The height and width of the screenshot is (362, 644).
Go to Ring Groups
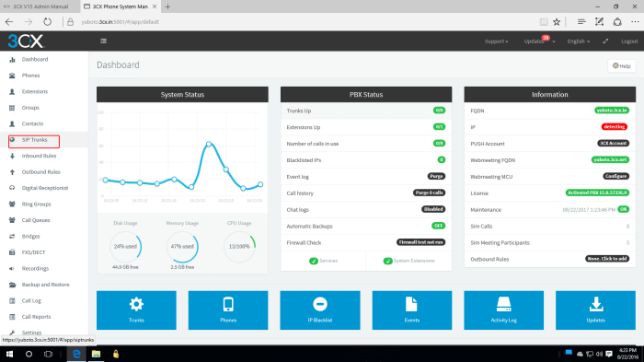(36, 204)
